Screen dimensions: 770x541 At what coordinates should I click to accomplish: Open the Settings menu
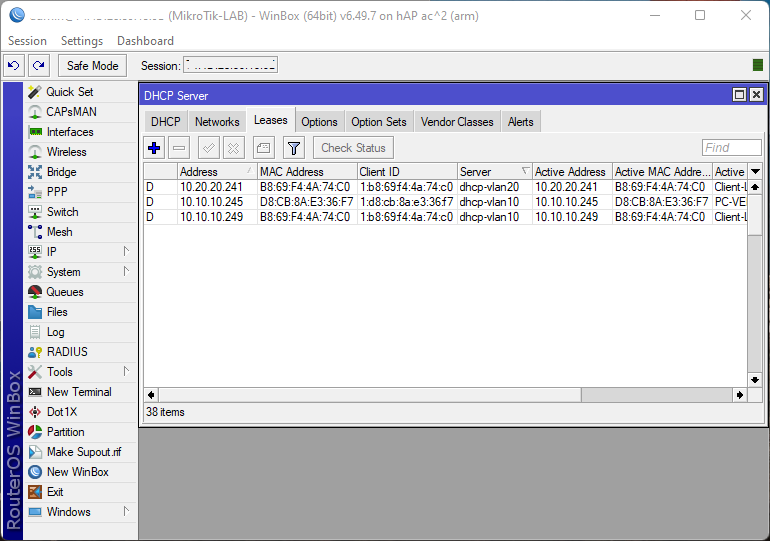click(x=82, y=41)
